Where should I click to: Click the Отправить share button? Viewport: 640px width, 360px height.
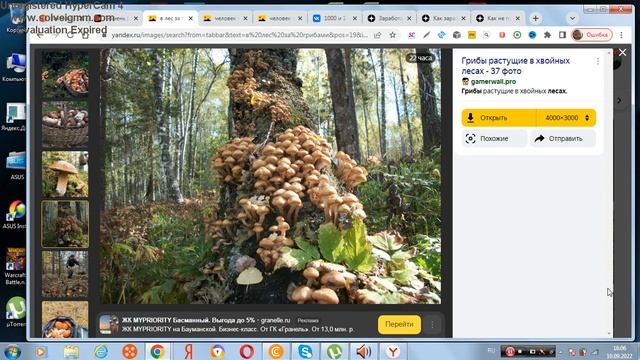(x=563, y=139)
